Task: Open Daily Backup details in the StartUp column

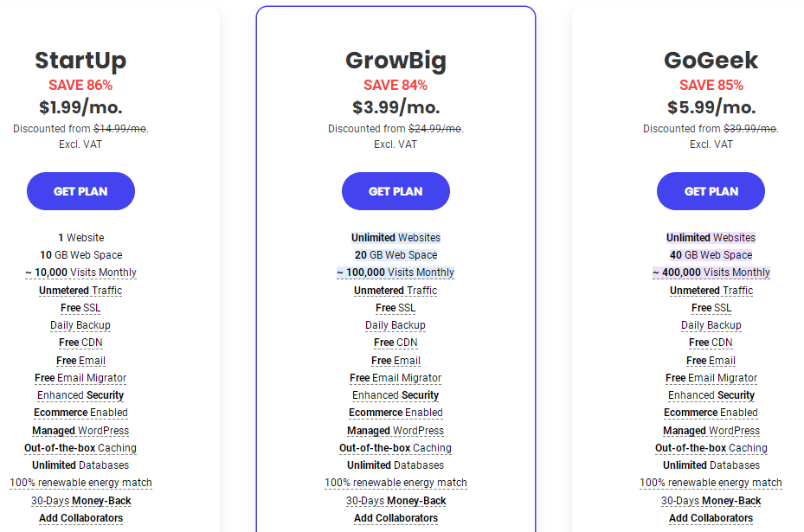Action: 80,325
